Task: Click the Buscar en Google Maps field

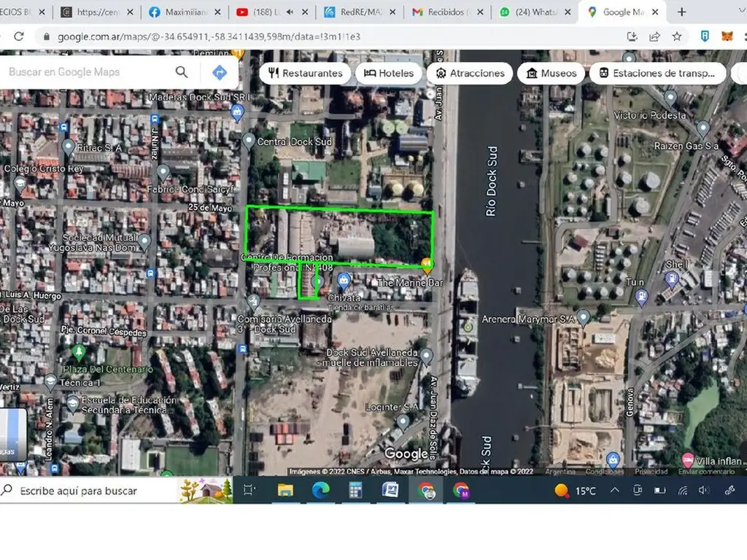Action: (x=84, y=72)
